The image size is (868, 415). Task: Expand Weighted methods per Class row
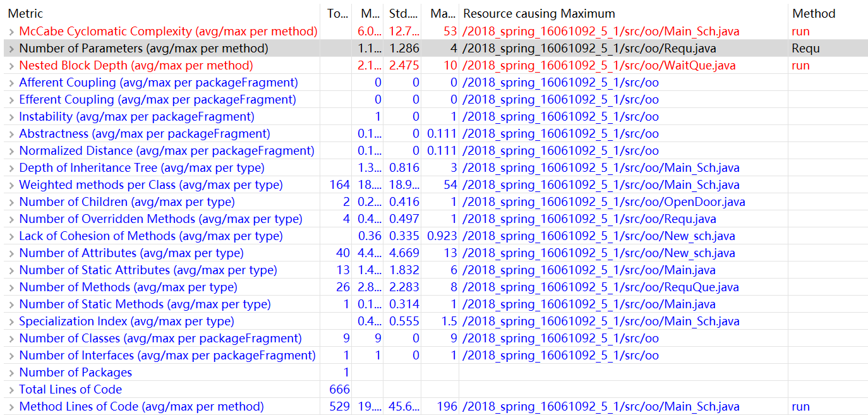click(11, 185)
